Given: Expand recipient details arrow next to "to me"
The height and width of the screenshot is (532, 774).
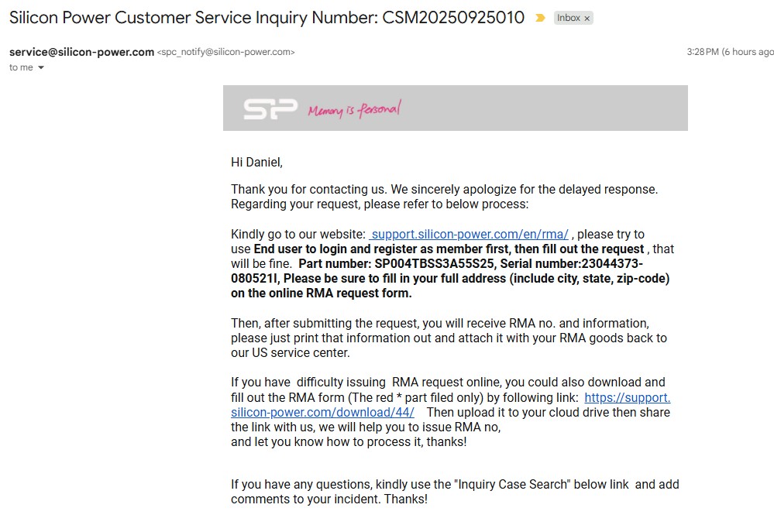Looking at the screenshot, I should pyautogui.click(x=41, y=68).
